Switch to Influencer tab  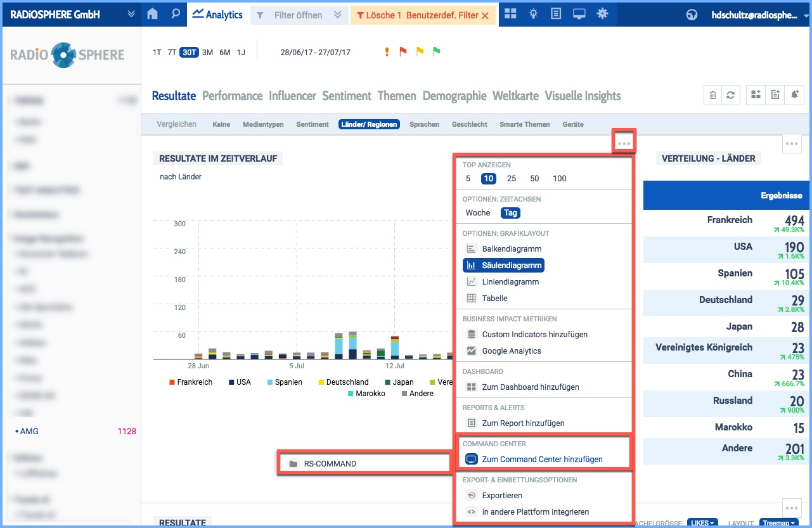(292, 96)
